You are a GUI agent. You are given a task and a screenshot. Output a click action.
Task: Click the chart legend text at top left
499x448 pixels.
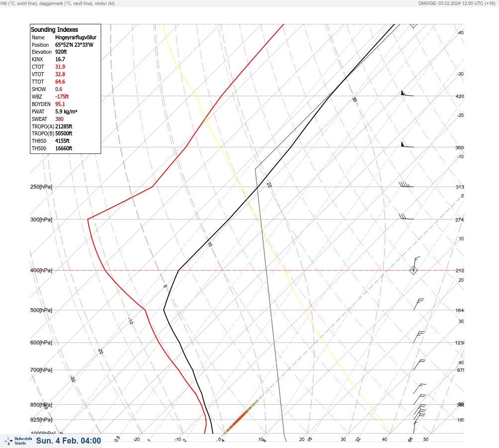pos(58,3)
